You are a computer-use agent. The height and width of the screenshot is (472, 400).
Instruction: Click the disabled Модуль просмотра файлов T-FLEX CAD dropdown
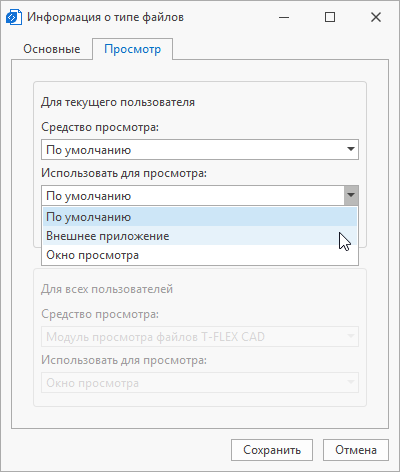[x=200, y=337]
